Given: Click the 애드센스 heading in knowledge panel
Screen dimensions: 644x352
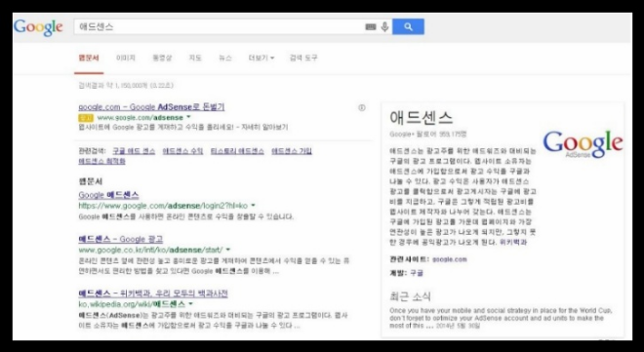Looking at the screenshot, I should [421, 118].
